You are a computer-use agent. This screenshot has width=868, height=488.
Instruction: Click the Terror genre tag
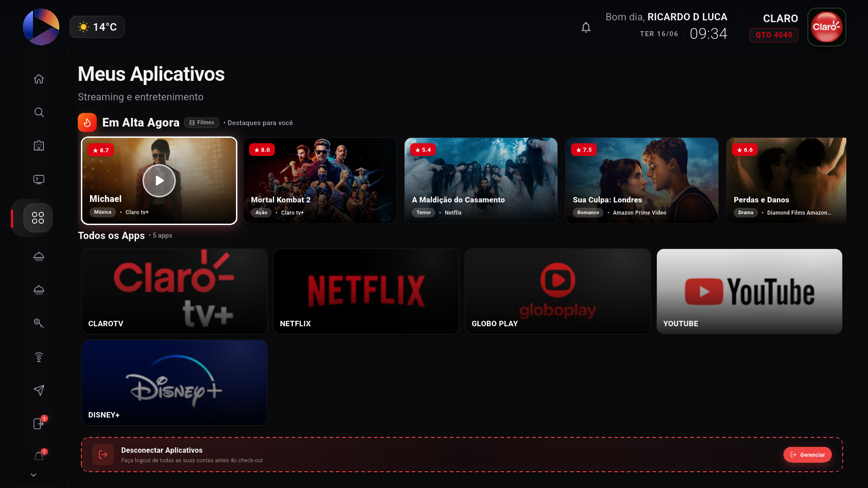point(424,213)
